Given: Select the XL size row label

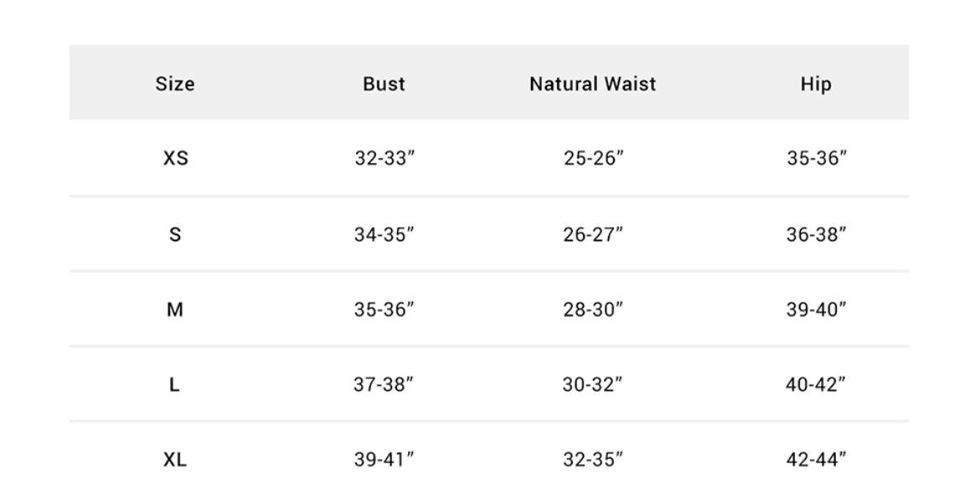Looking at the screenshot, I should pyautogui.click(x=175, y=460).
